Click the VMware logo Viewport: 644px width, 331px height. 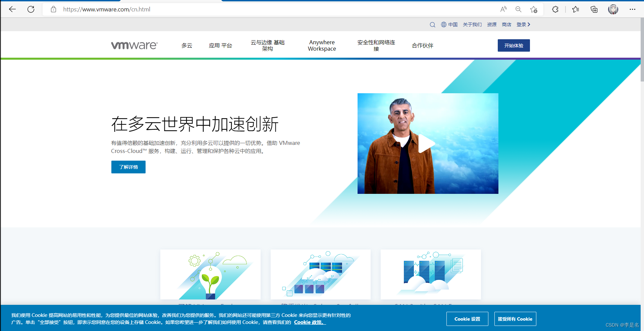pyautogui.click(x=135, y=45)
